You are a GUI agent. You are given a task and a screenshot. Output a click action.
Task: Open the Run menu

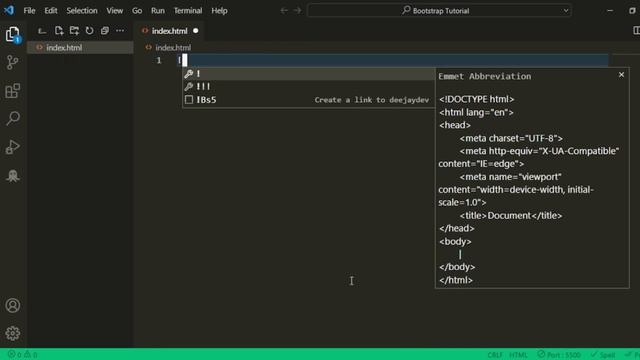tap(158, 11)
